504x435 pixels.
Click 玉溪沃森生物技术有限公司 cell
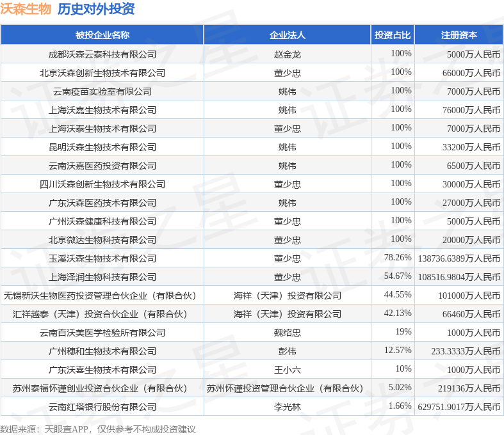click(x=102, y=258)
